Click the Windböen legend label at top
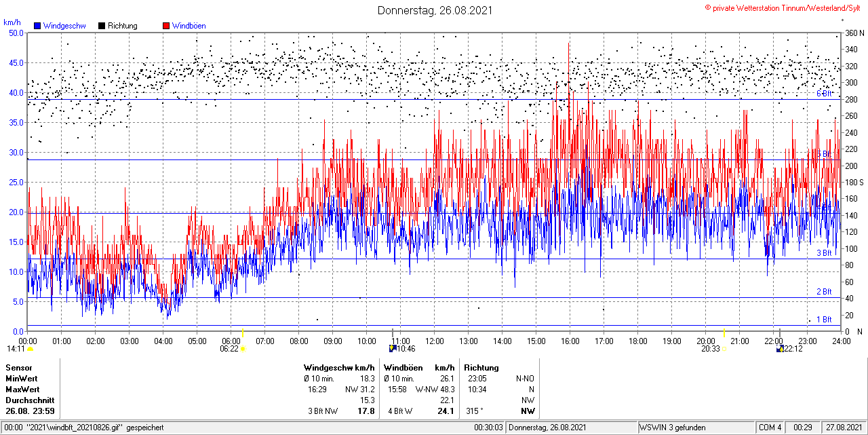 pyautogui.click(x=189, y=26)
